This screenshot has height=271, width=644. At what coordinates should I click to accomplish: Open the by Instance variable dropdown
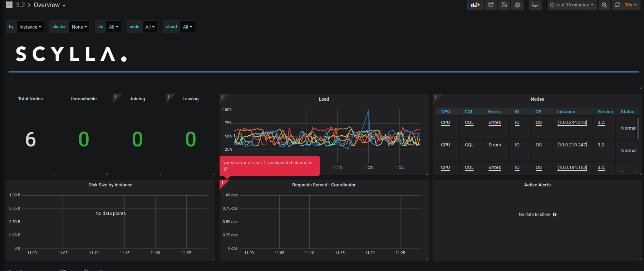pos(30,27)
